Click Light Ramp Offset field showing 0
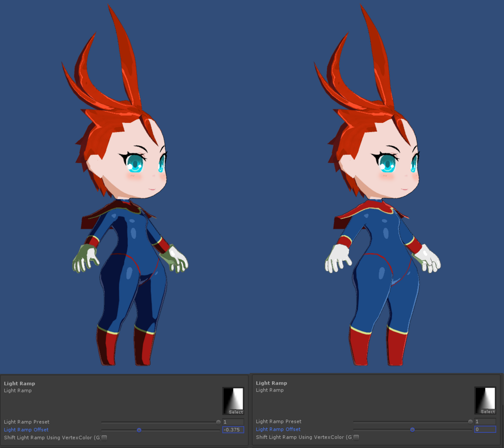504x448 pixels. [485, 429]
